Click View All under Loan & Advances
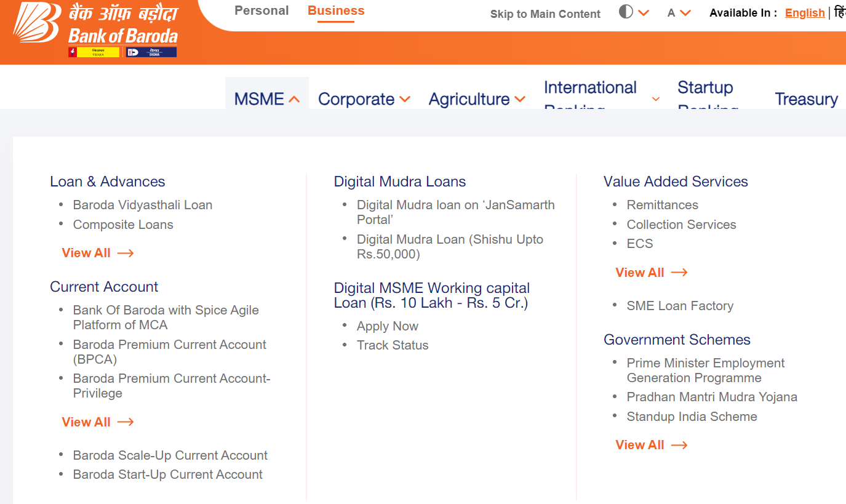 coord(98,253)
